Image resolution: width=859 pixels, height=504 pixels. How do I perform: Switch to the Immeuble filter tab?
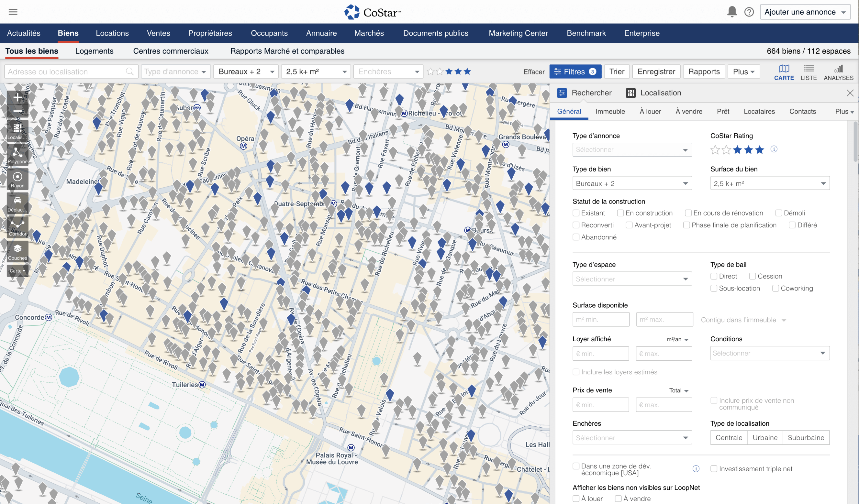pyautogui.click(x=610, y=111)
